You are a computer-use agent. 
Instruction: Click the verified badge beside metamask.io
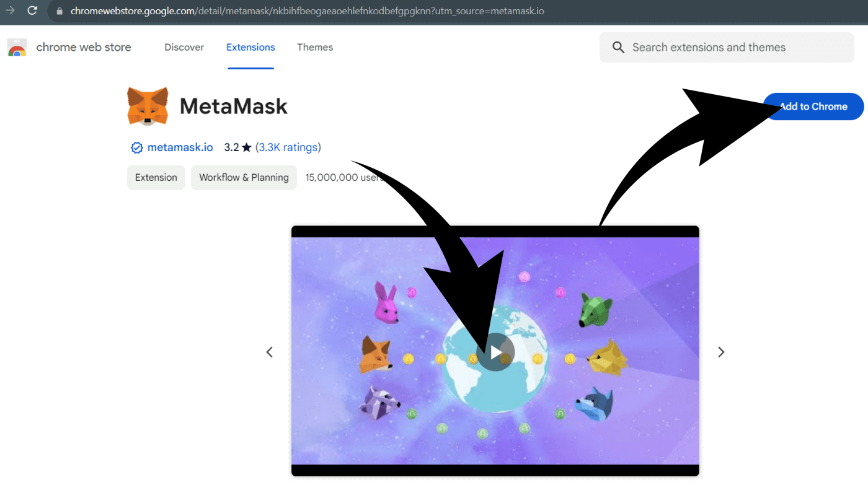coord(137,147)
